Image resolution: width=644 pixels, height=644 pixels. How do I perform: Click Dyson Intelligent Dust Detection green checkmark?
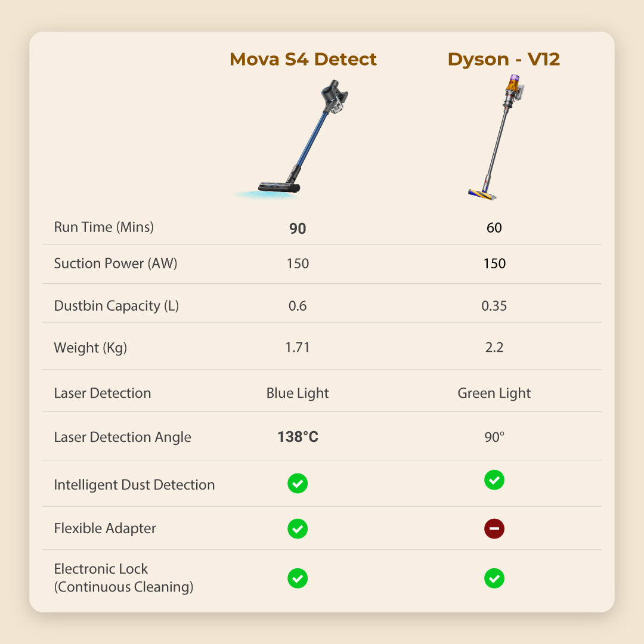[x=494, y=480]
